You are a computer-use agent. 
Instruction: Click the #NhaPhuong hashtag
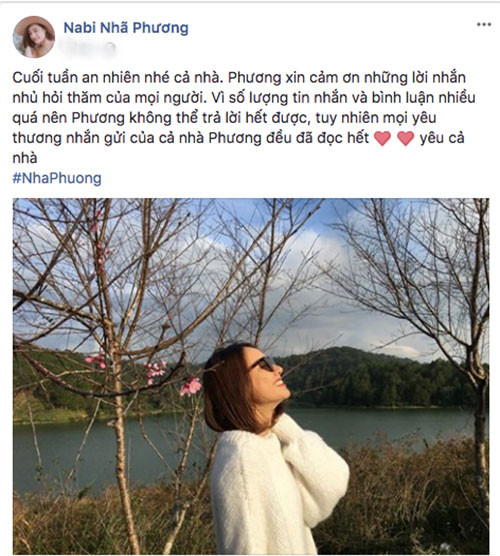(x=57, y=178)
